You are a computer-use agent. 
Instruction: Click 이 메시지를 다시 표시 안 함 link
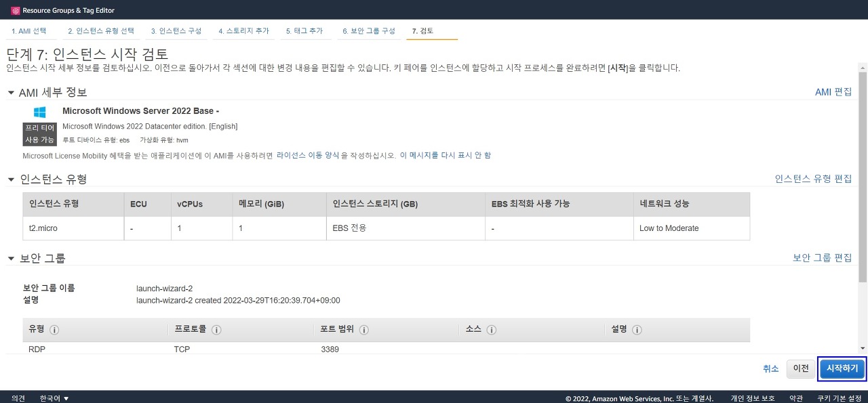pos(446,155)
